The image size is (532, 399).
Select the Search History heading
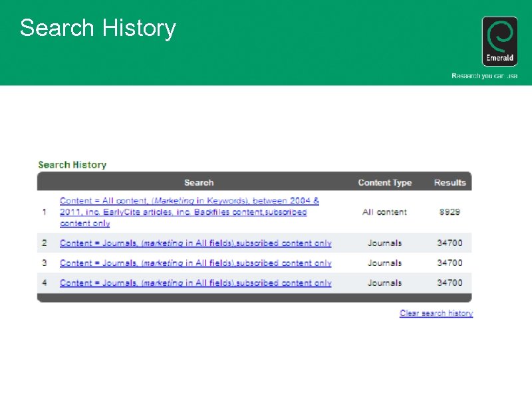tap(72, 164)
